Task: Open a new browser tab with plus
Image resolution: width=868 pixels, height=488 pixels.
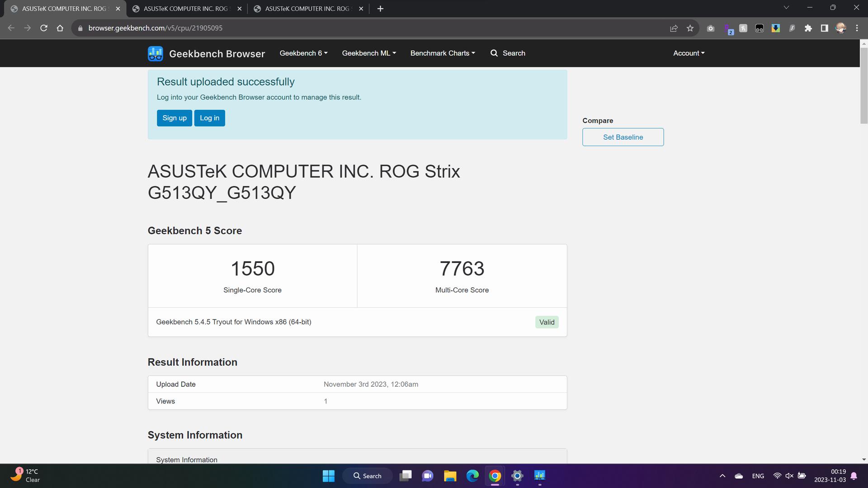Action: pos(380,9)
